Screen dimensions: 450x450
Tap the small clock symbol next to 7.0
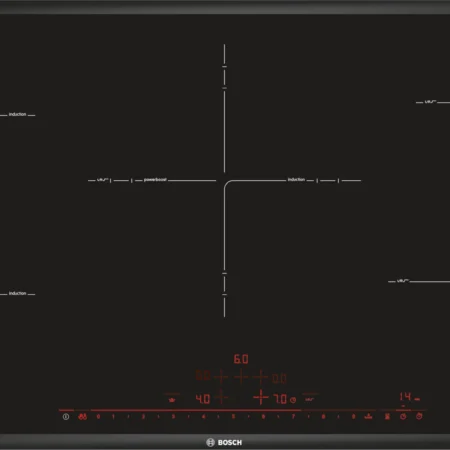pos(293,400)
